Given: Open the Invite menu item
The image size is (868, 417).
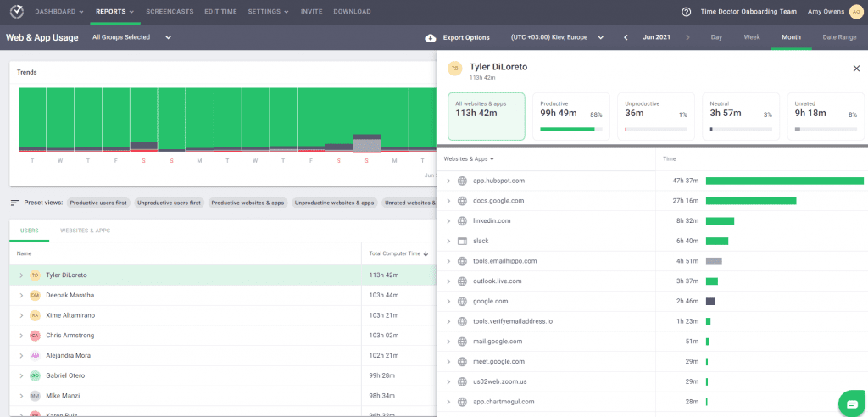Looking at the screenshot, I should pyautogui.click(x=312, y=12).
